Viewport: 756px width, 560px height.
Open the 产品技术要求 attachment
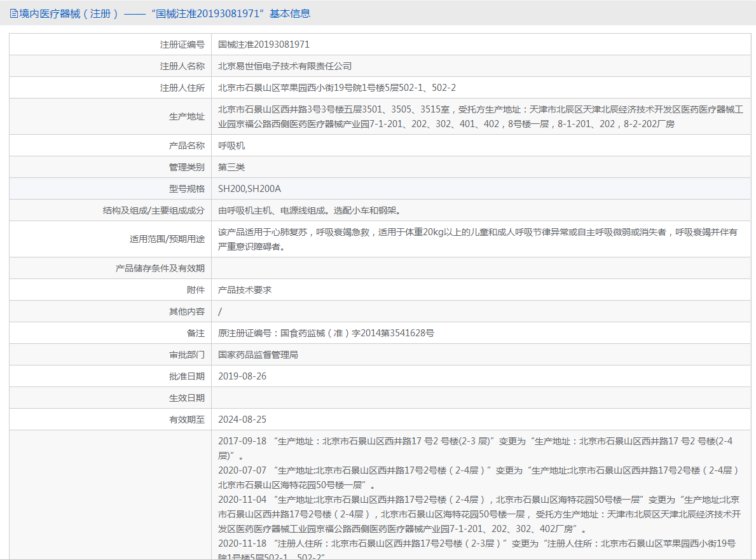click(245, 290)
